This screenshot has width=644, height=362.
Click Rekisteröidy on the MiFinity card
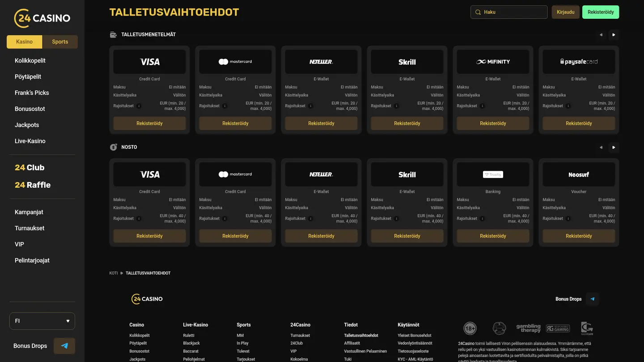[x=493, y=123]
